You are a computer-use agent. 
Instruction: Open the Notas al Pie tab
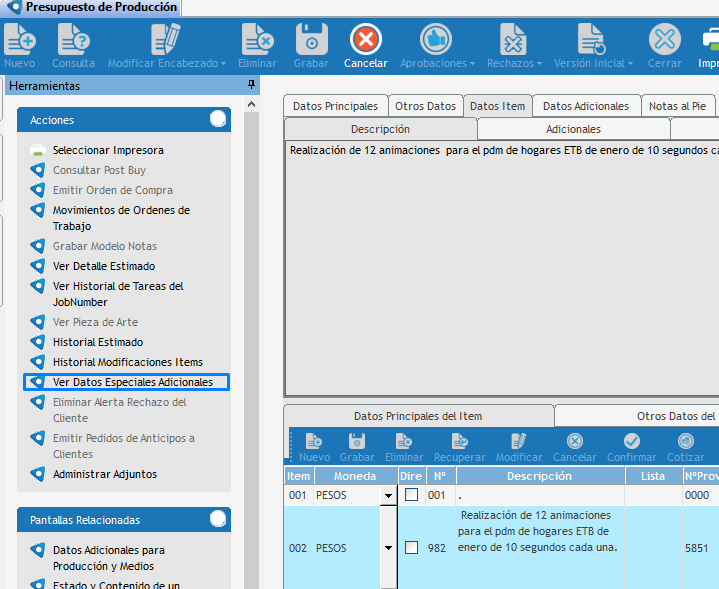pos(677,106)
